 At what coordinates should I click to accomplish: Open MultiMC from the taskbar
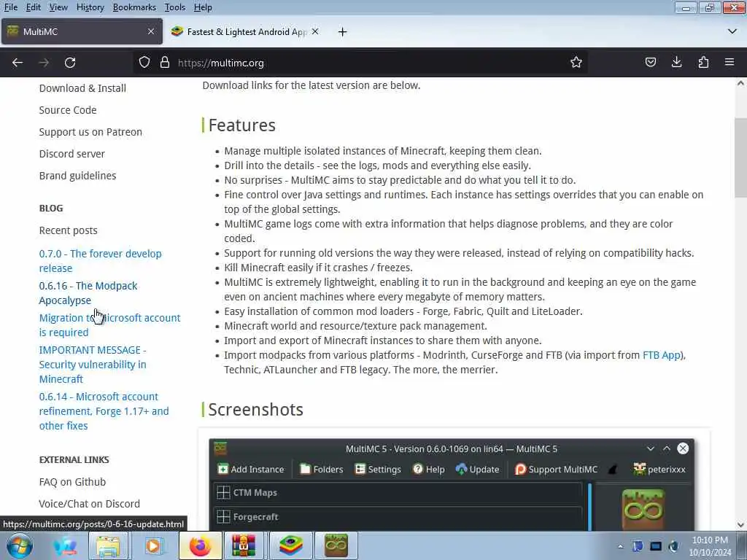(336, 545)
